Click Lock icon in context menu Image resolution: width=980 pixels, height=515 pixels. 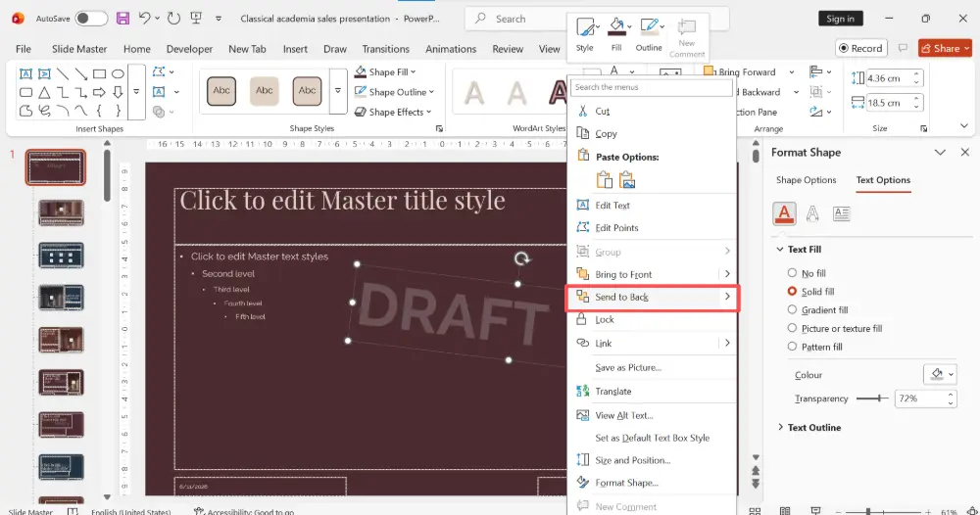(582, 319)
